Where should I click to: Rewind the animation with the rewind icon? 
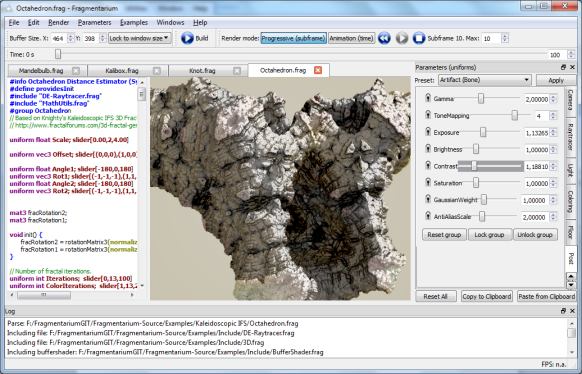point(384,38)
